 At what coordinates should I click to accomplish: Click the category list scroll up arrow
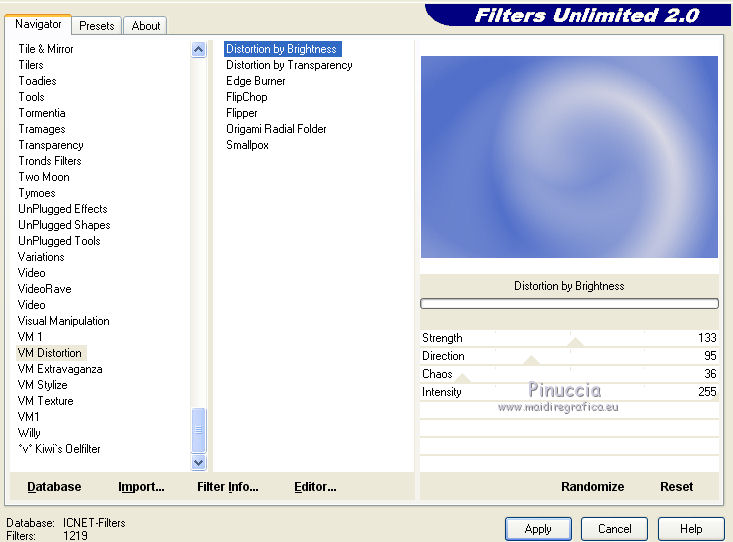(199, 50)
